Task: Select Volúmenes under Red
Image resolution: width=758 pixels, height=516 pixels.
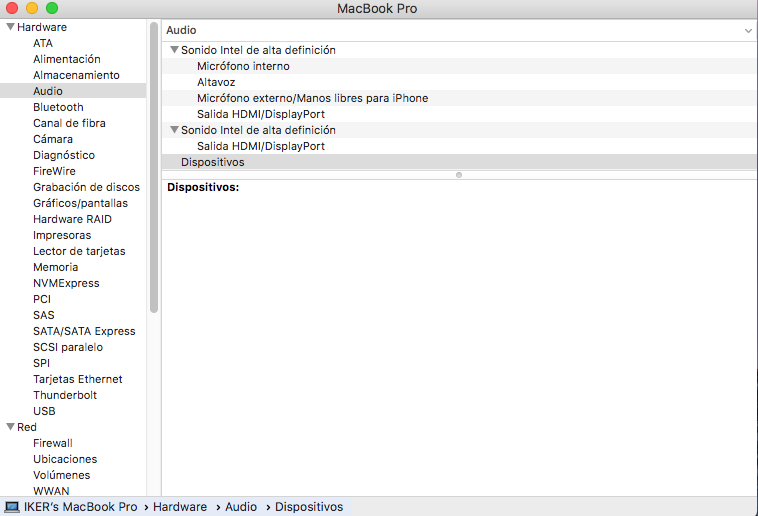Action: tap(61, 475)
